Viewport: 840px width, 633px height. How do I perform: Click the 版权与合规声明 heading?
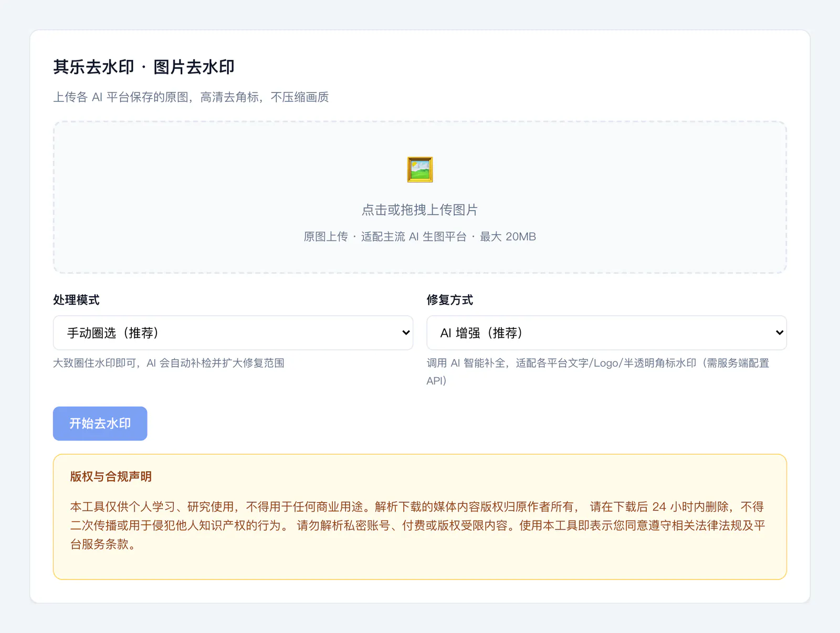coord(111,476)
